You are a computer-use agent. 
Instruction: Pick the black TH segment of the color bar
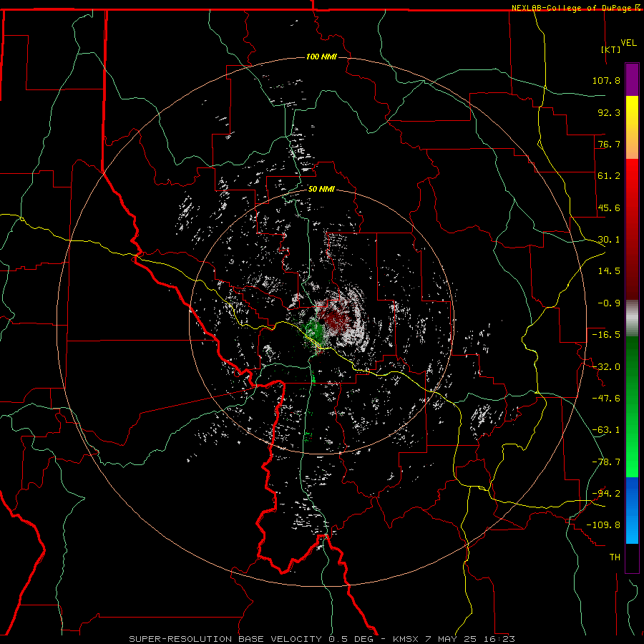[x=632, y=557]
